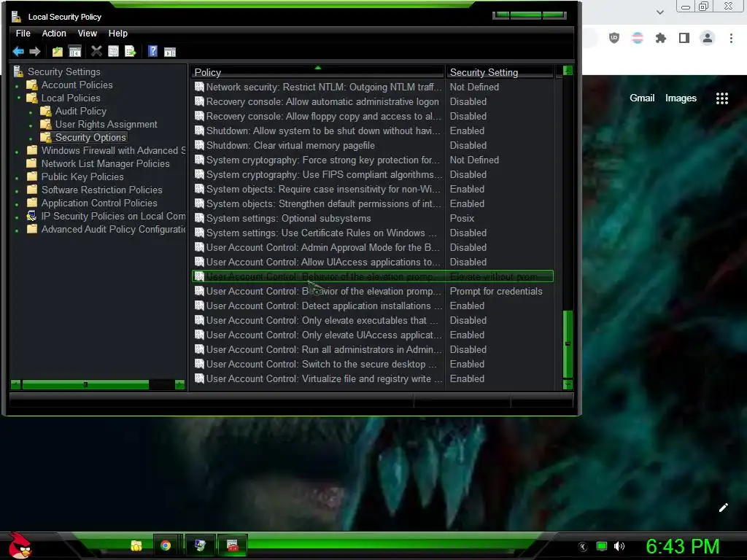Screen dimensions: 747x560
Task: Select the Network List Manager Policies item
Action: point(105,163)
